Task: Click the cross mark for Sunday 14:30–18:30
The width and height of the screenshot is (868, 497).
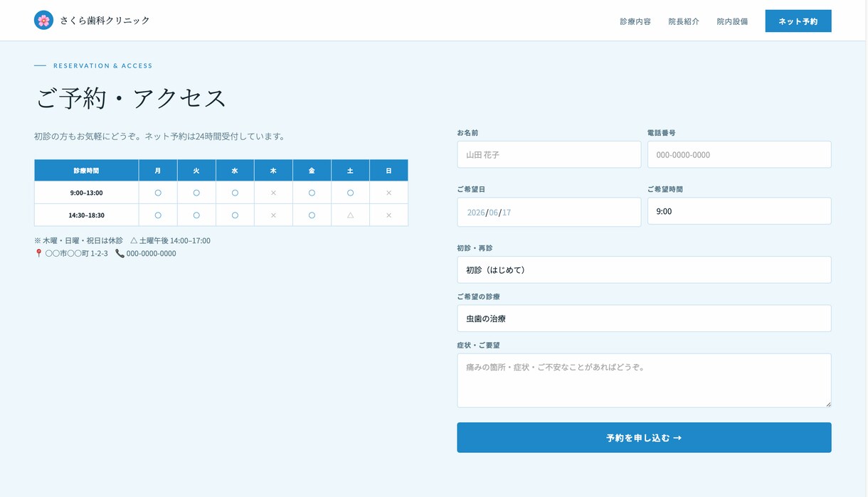Action: [x=388, y=215]
